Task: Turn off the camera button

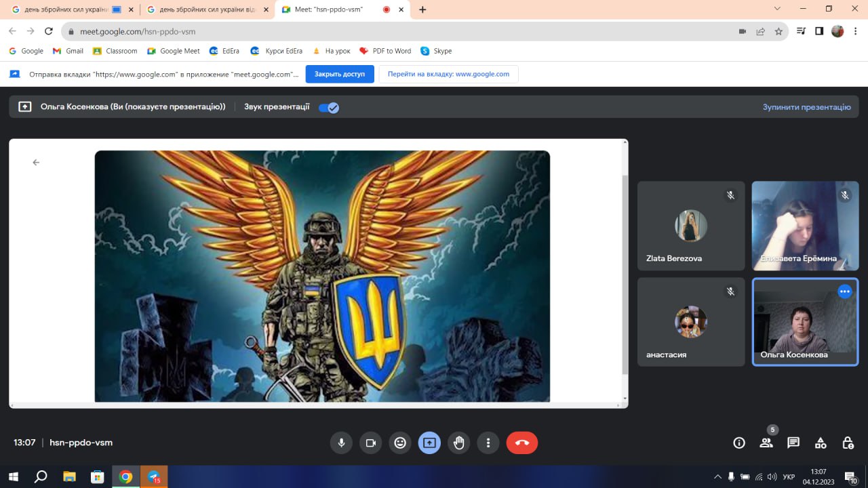Action: point(371,443)
